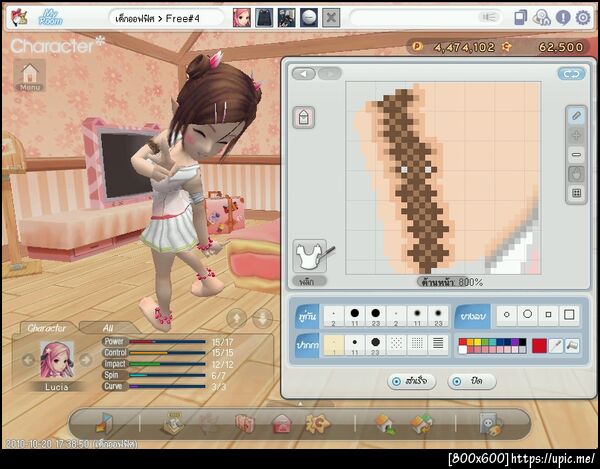Open the exclamation notice icon

563,18
